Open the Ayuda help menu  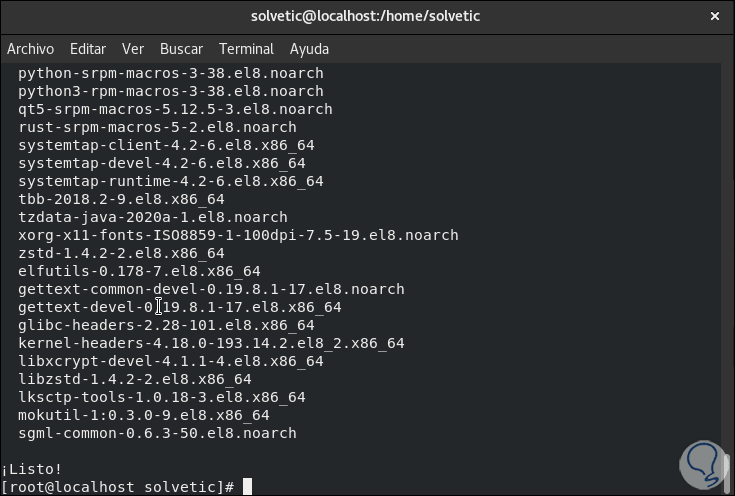(x=309, y=49)
